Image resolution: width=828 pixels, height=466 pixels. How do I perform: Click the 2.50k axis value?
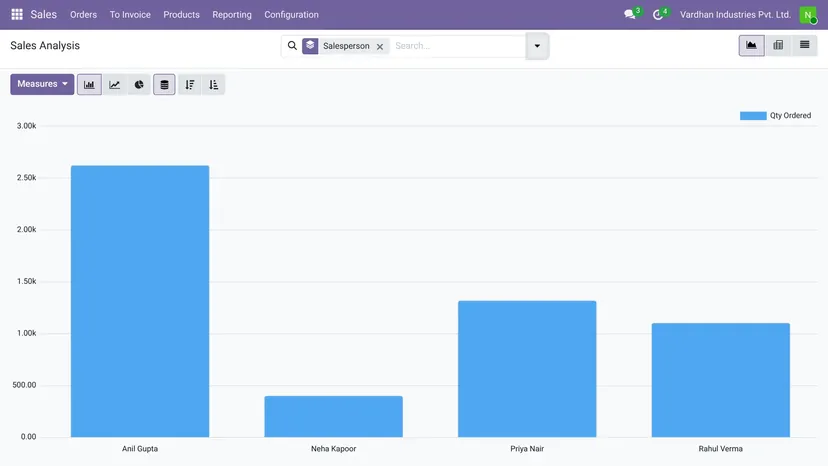point(26,178)
